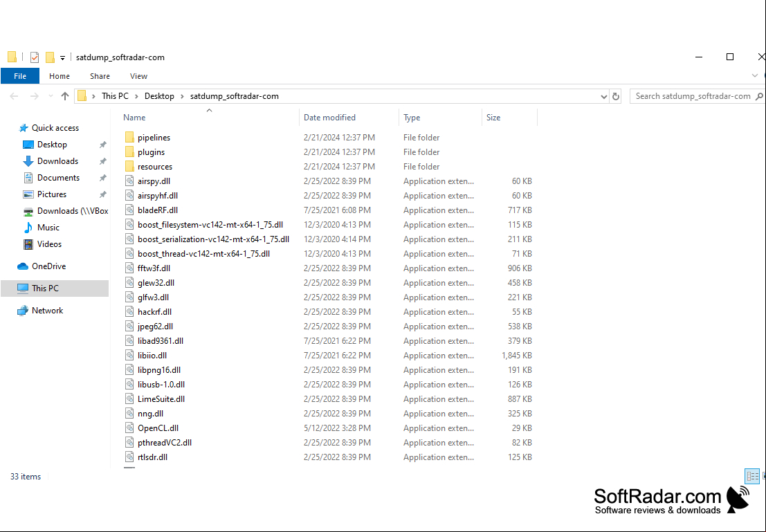Image resolution: width=766 pixels, height=532 pixels.
Task: Click the Properties quick access toolbar icon
Action: 35,57
